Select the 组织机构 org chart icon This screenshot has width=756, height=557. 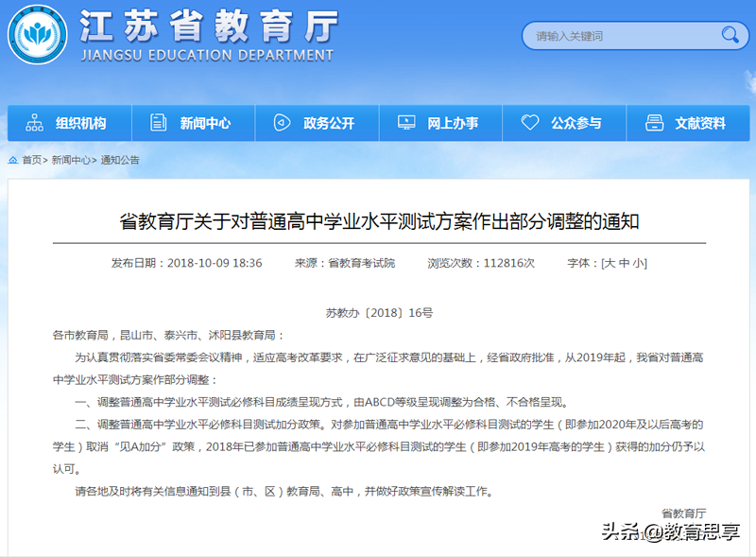pyautogui.click(x=35, y=122)
